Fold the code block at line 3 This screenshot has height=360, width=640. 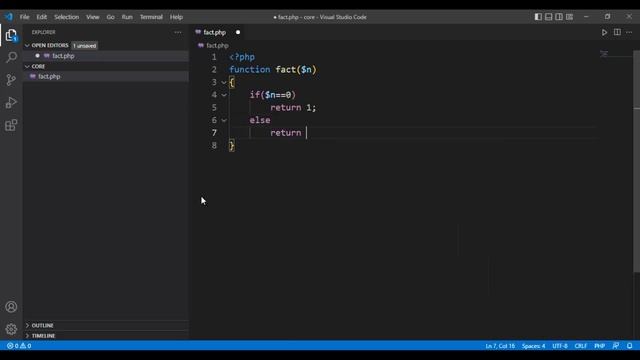tap(224, 82)
